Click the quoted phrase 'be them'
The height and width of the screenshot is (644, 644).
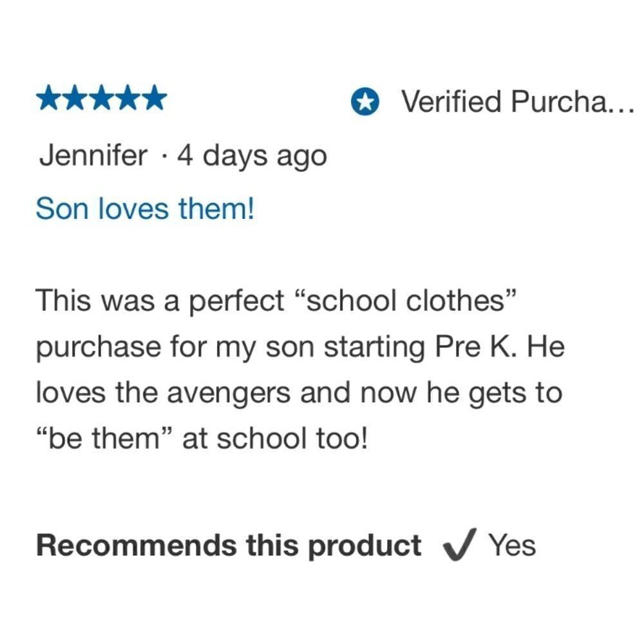(x=103, y=438)
